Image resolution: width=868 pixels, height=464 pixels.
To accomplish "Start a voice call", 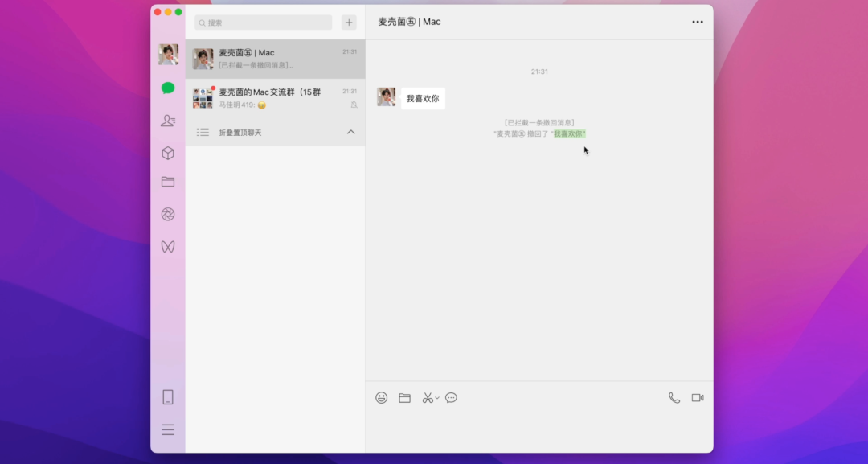I will [674, 397].
